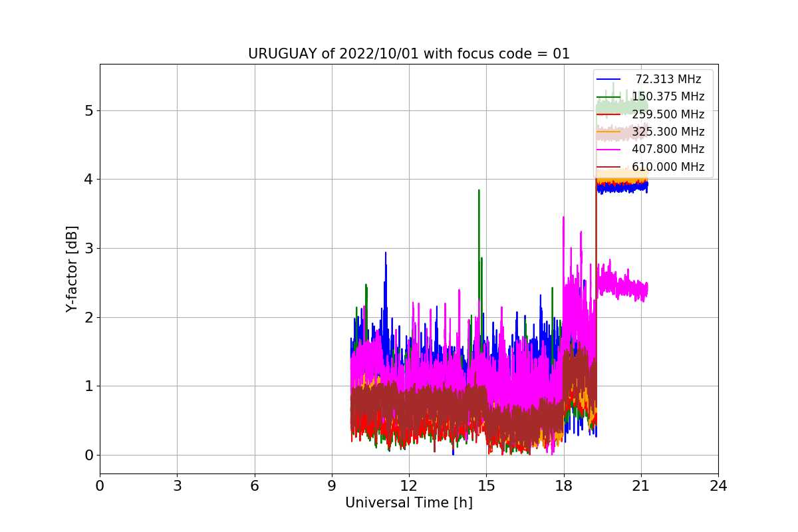The width and height of the screenshot is (798, 532).
Task: Click y-axis tick label 0
Action: (x=88, y=456)
